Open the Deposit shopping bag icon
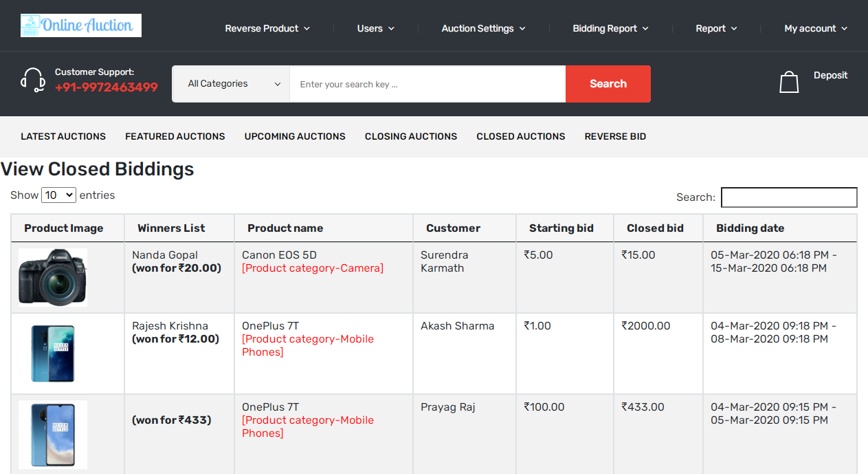The image size is (868, 474). [789, 80]
